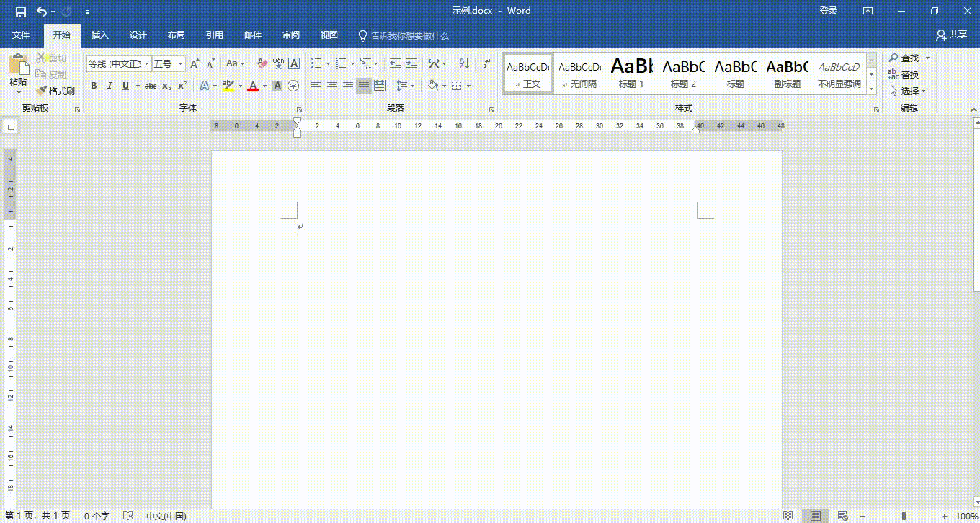Click the red font color swatch button
The image size is (980, 523).
253,86
